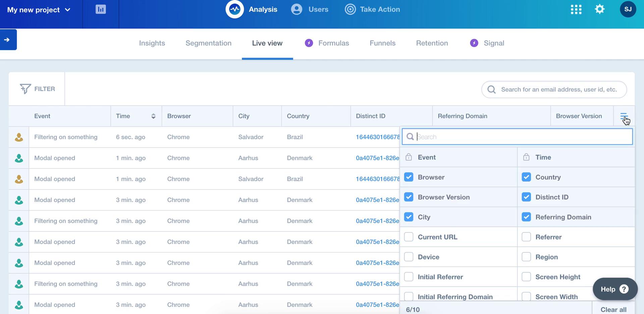Enable the Current URL column

click(409, 237)
